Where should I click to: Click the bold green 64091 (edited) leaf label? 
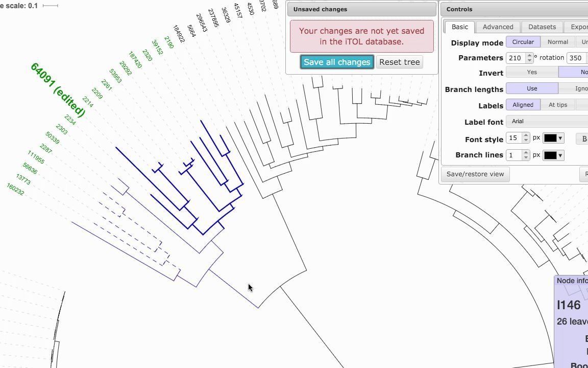point(58,90)
